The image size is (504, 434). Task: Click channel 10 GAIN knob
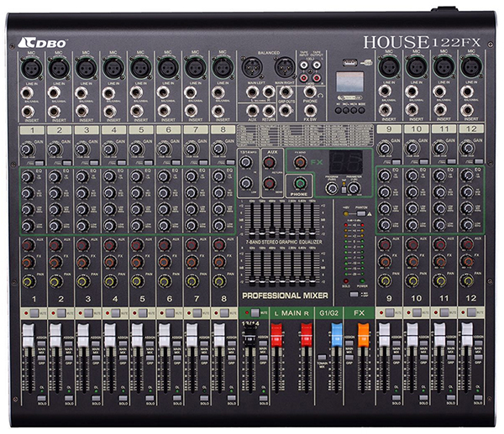[x=412, y=149]
